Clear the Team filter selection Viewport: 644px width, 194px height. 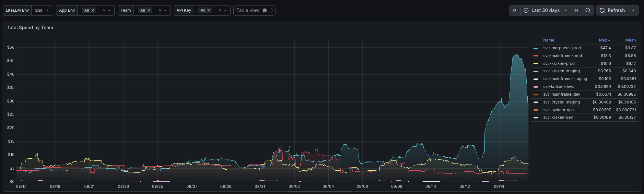pyautogui.click(x=160, y=10)
